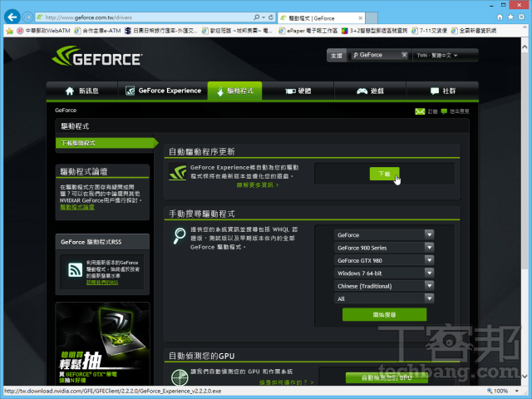Open the 合作金庫e-ATM bookmark
532x399 pixels.
[x=97, y=31]
